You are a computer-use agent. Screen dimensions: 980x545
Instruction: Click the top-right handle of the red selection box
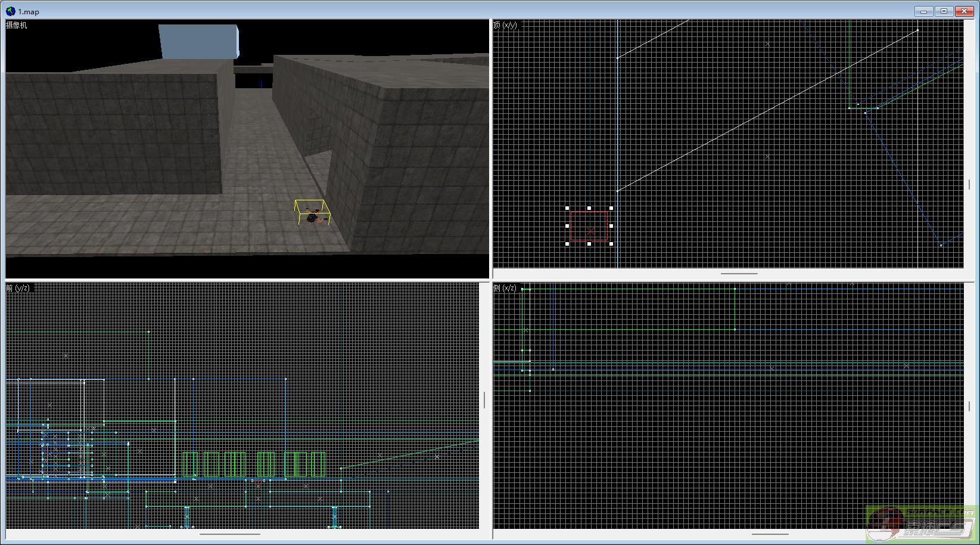(611, 208)
